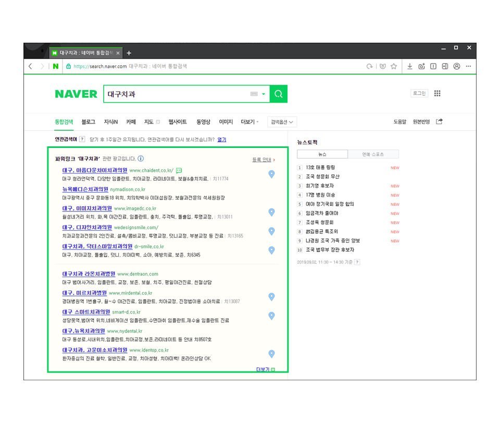Switch to the 이미지 tab
Image resolution: width=500 pixels, height=448 pixels.
pos(226,122)
